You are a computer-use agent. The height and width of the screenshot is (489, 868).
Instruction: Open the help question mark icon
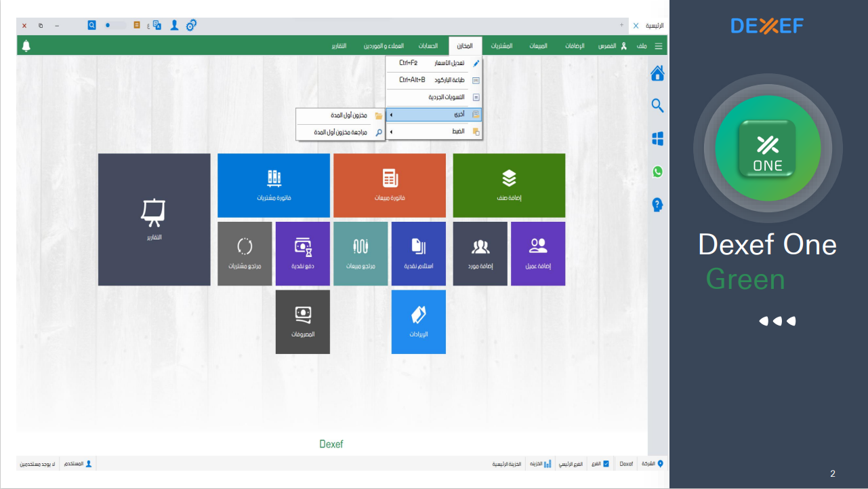pyautogui.click(x=657, y=204)
